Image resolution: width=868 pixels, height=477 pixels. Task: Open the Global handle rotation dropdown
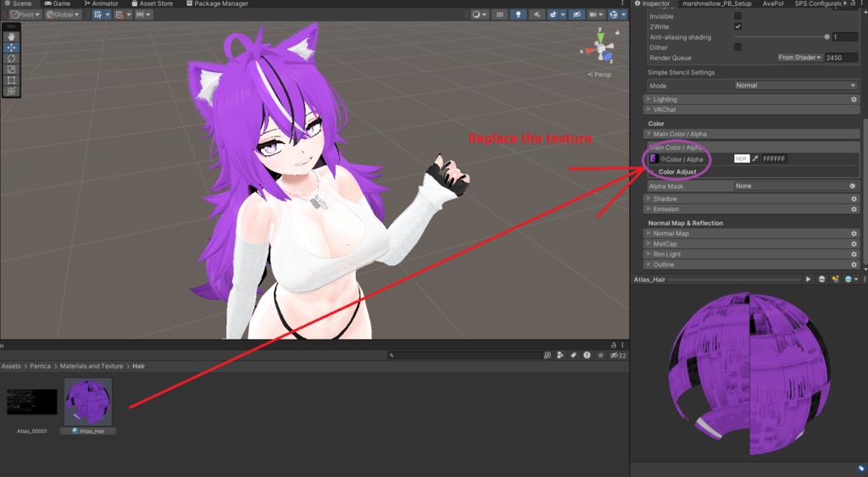(63, 14)
